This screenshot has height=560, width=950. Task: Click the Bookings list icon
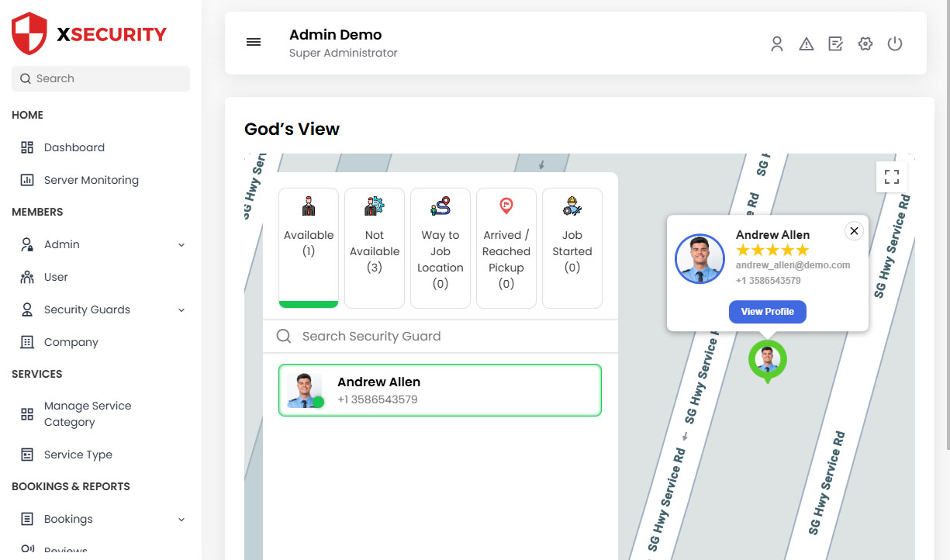tap(27, 519)
